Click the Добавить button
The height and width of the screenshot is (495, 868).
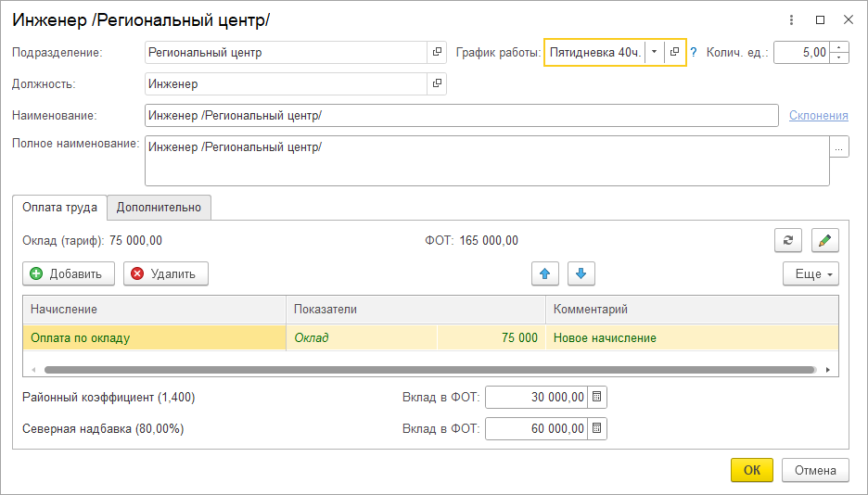pos(69,273)
